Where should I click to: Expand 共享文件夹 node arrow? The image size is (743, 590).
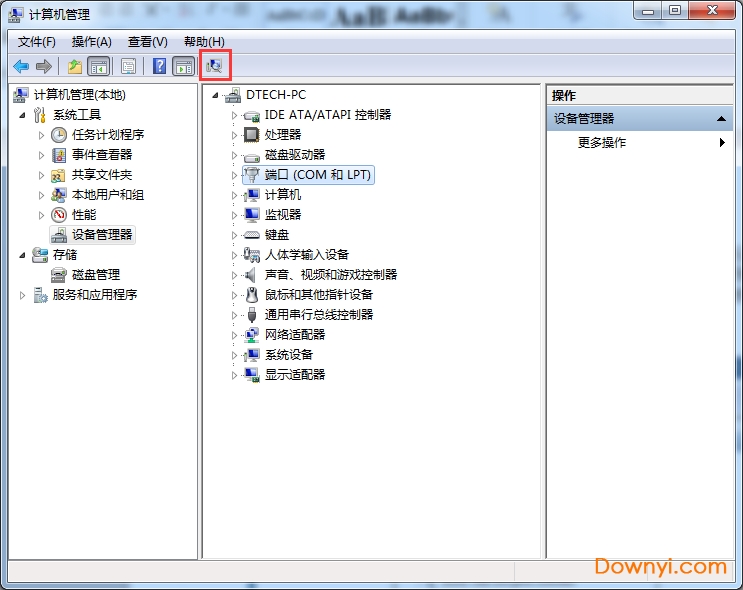(x=41, y=175)
